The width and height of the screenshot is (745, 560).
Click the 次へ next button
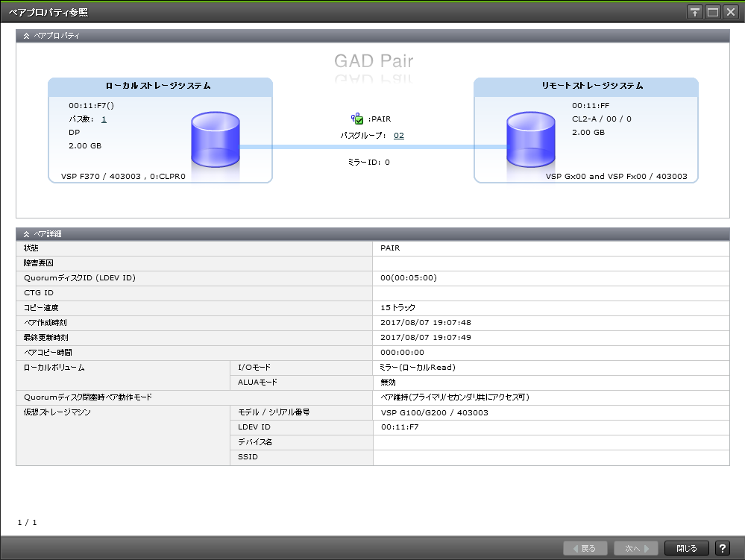pyautogui.click(x=635, y=548)
